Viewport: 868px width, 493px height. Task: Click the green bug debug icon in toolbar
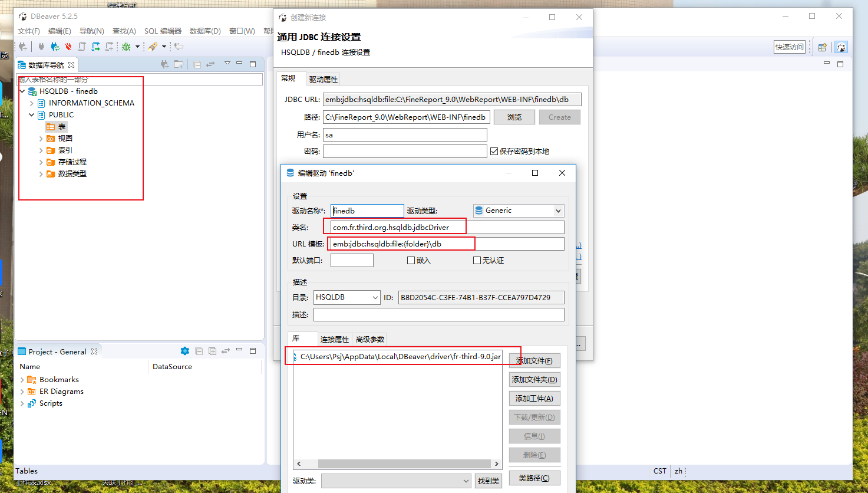(x=126, y=47)
